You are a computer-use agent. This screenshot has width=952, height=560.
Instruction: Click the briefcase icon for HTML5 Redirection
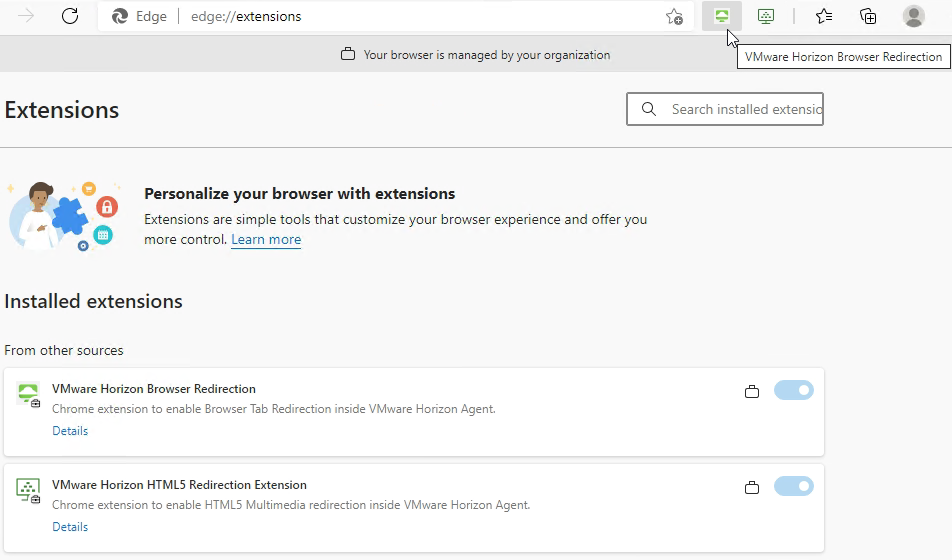(752, 488)
